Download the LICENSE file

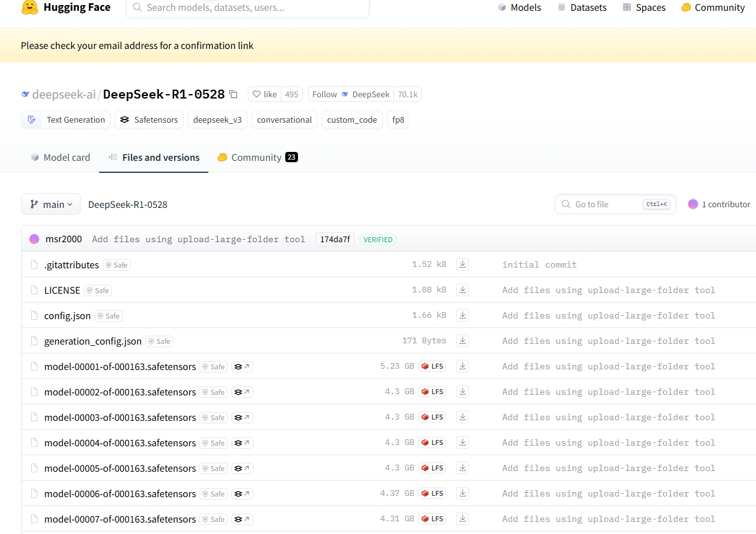click(x=462, y=290)
